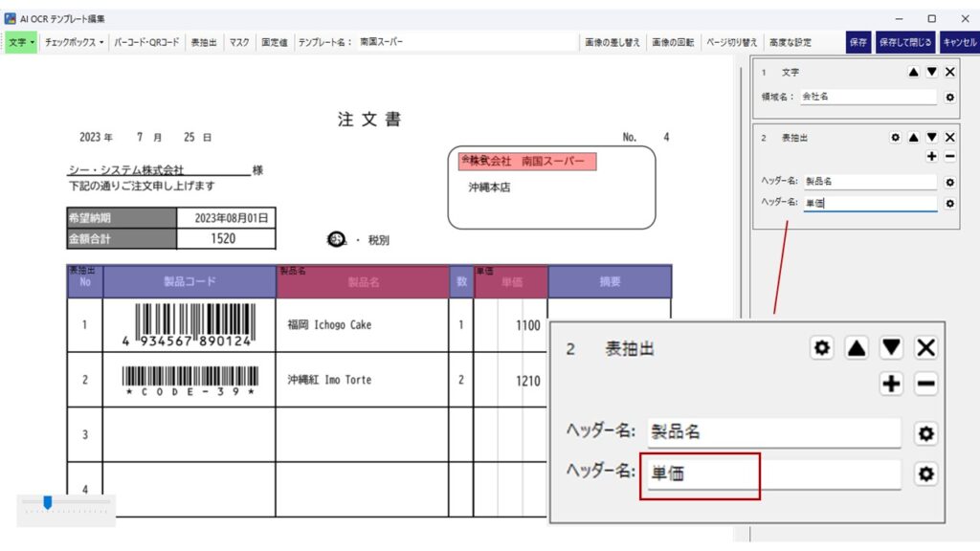Click the 金額合計 value 1520
The width and height of the screenshot is (980, 551).
(226, 238)
